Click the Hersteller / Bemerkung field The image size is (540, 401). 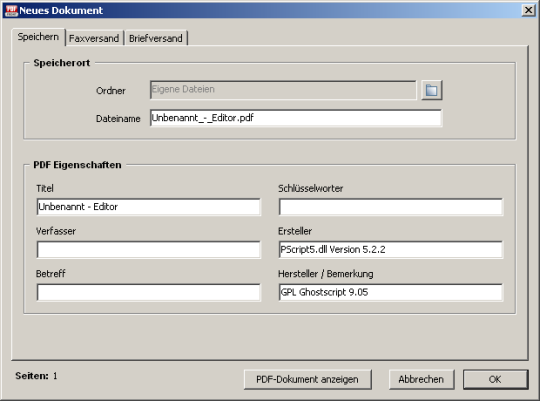[391, 292]
